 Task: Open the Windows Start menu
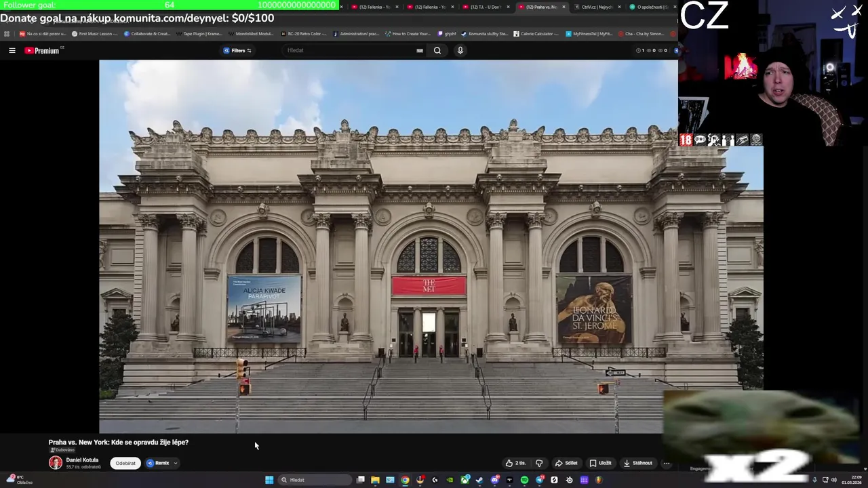[x=269, y=480]
